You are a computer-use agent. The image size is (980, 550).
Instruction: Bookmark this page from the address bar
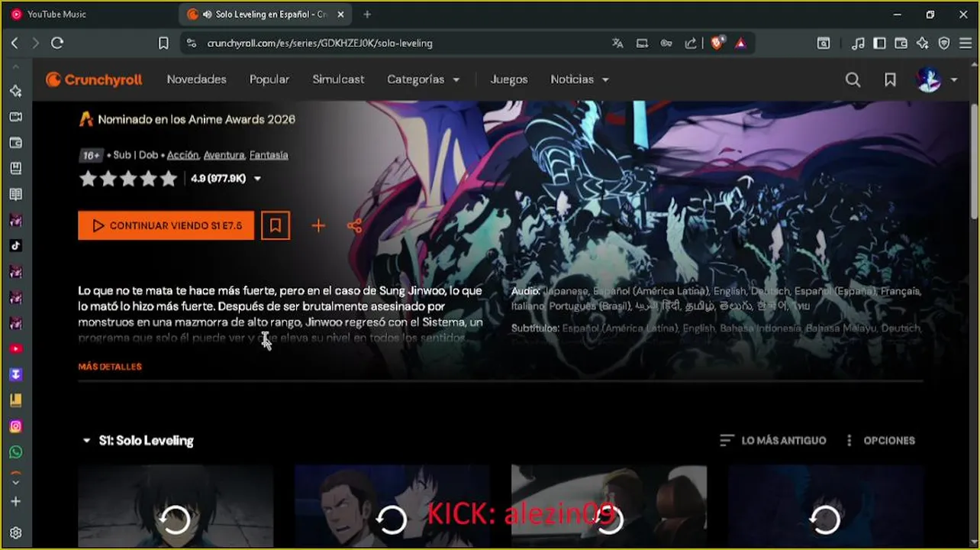click(163, 44)
